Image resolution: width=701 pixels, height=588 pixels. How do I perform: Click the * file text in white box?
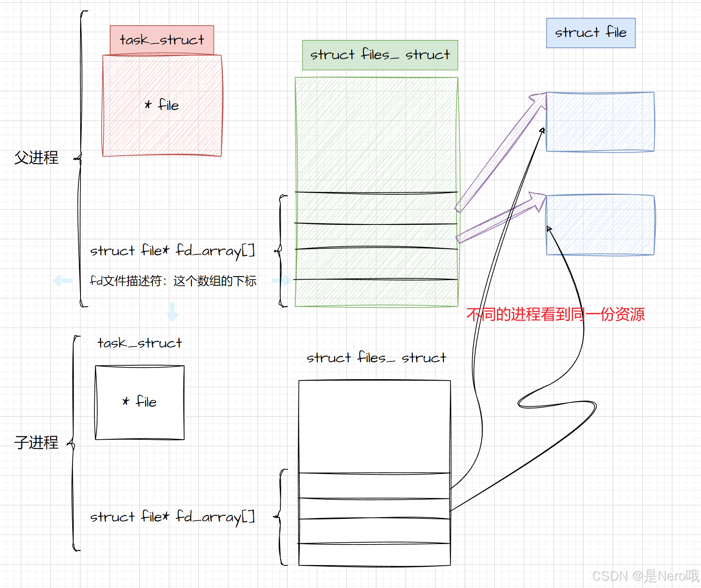pyautogui.click(x=140, y=401)
